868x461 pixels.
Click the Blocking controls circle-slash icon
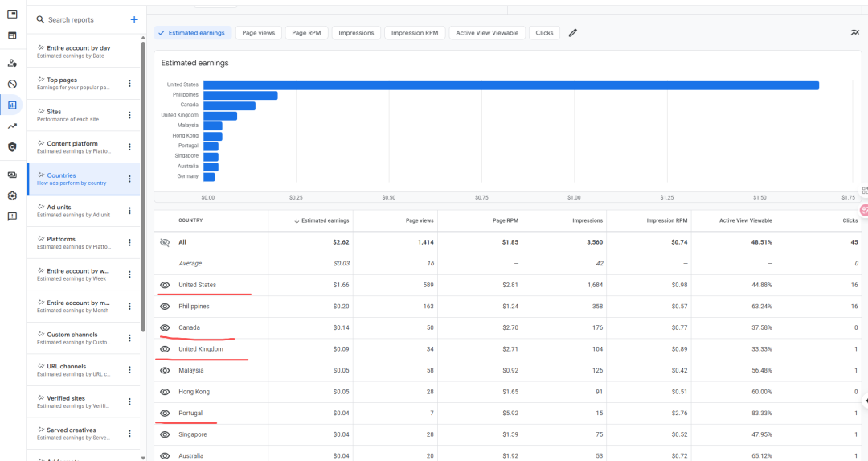coord(12,84)
